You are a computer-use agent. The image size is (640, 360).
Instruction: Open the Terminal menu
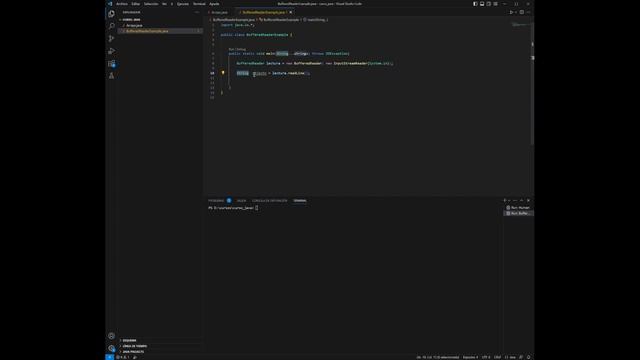point(199,4)
